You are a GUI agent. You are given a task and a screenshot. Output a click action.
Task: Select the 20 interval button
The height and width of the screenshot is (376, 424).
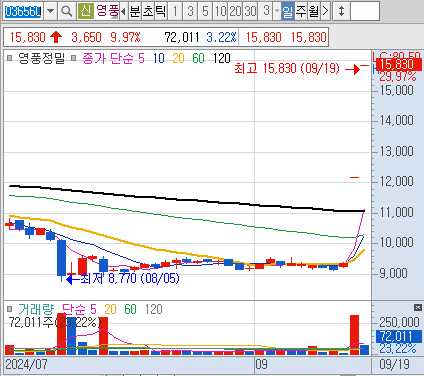pyautogui.click(x=235, y=12)
